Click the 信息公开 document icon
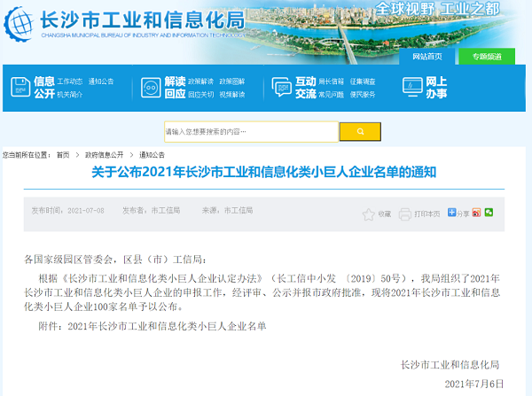 click(20, 87)
